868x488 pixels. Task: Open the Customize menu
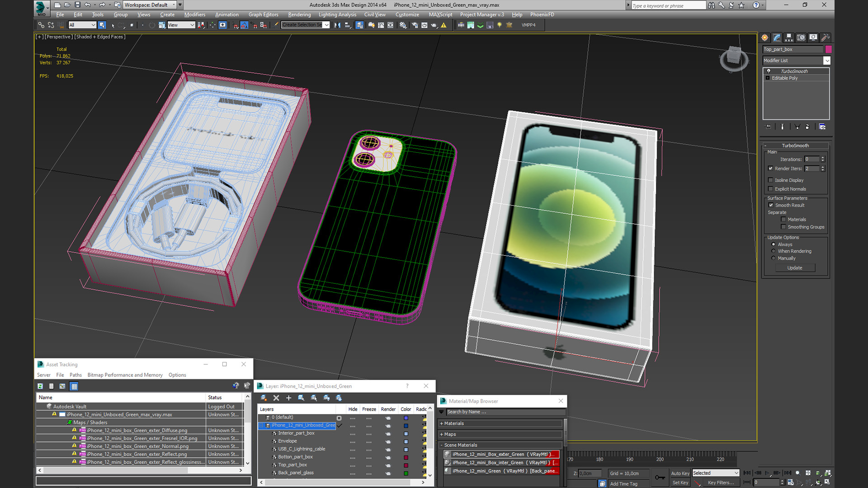407,14
